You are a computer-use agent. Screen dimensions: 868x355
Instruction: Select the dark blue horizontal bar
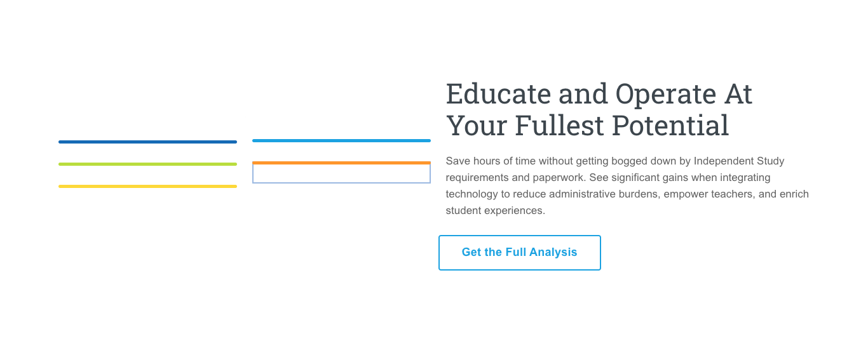tap(147, 142)
